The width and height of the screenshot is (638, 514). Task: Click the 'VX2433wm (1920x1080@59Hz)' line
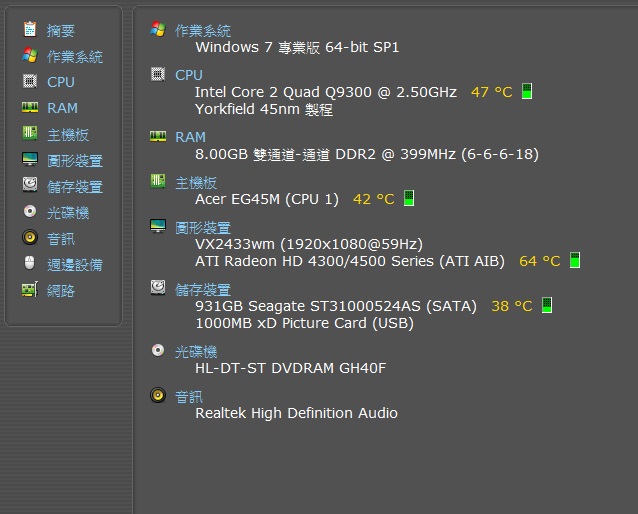309,244
